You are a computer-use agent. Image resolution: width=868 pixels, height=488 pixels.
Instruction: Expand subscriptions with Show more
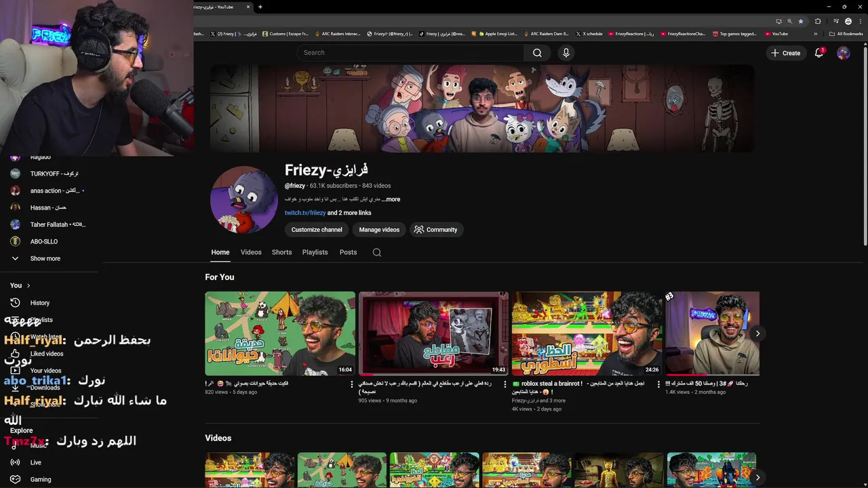45,258
